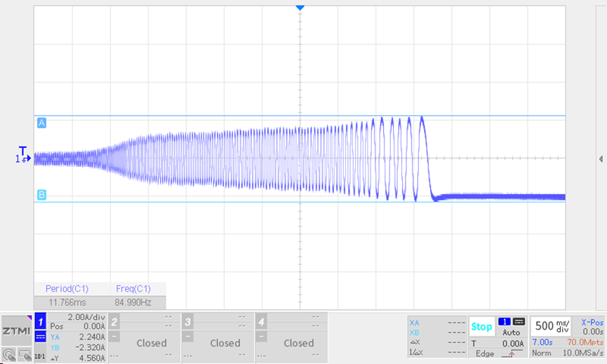
Task: Click channel 4 Closed status
Action: pos(298,343)
